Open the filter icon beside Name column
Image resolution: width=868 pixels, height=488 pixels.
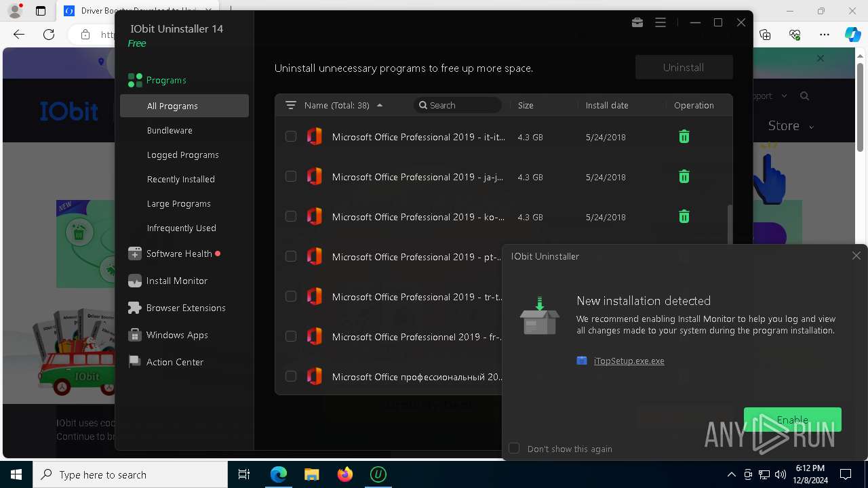click(291, 105)
